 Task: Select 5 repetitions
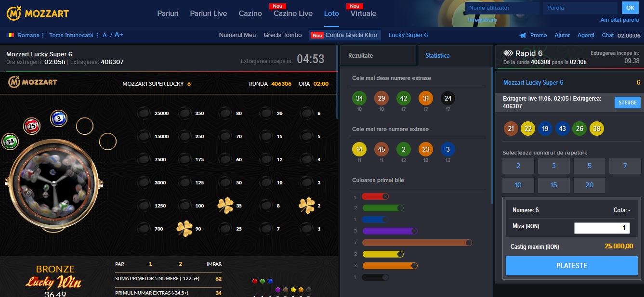pos(590,166)
